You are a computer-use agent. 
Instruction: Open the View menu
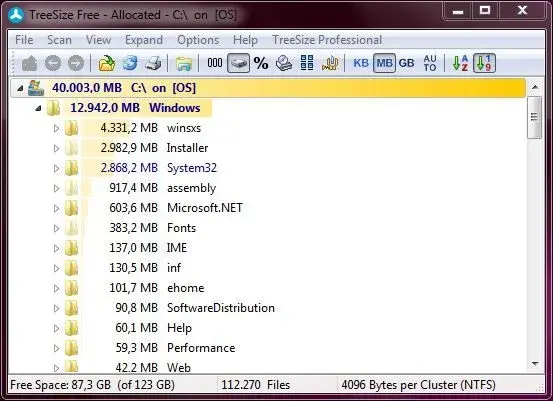point(98,40)
